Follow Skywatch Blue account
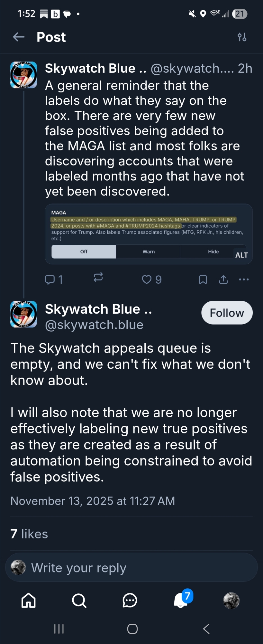The image size is (263, 644). coord(227,313)
